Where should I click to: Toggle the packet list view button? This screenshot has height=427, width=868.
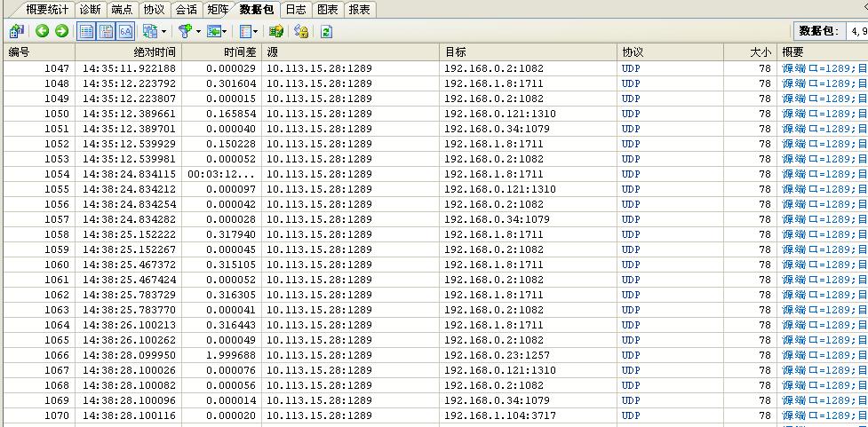click(x=86, y=31)
